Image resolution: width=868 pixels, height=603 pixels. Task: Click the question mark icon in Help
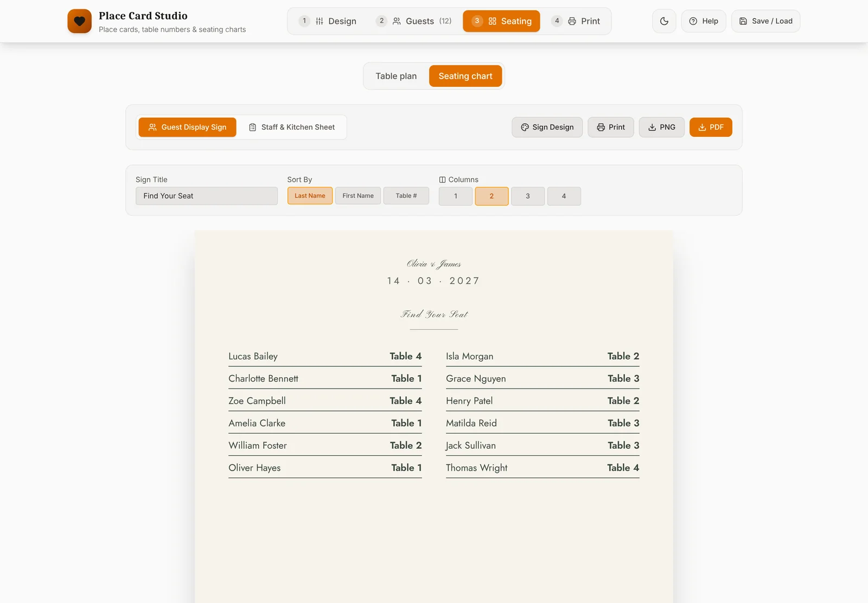pyautogui.click(x=693, y=21)
